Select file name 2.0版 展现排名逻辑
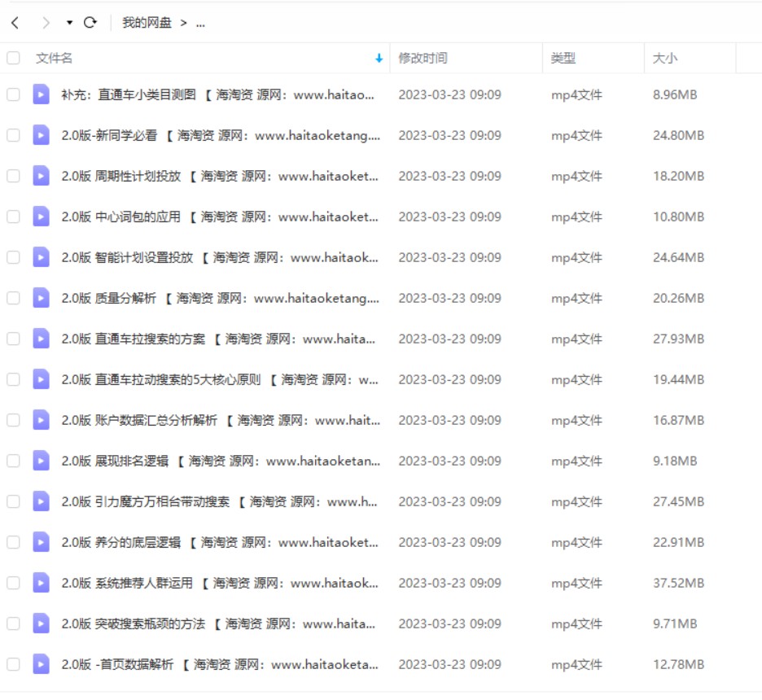This screenshot has height=700, width=762. point(221,461)
